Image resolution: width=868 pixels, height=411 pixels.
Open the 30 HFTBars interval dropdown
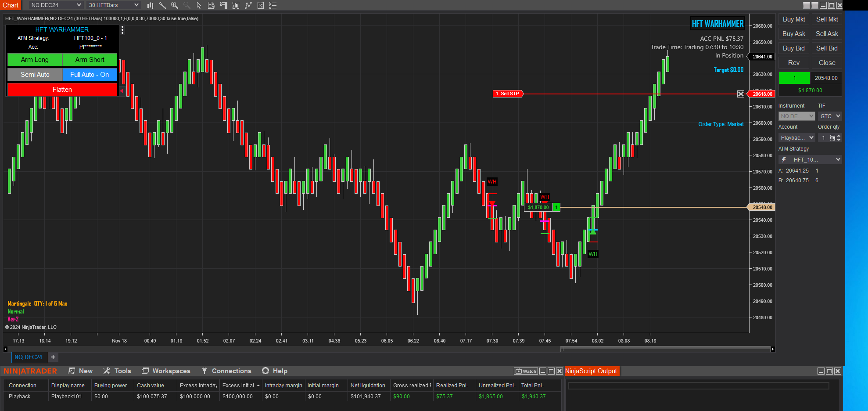point(114,5)
